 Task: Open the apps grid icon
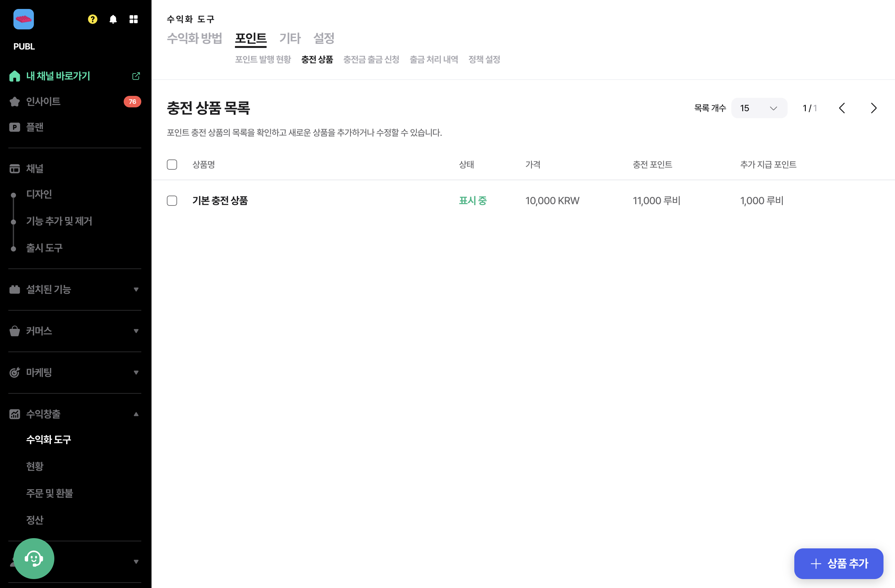pos(134,19)
